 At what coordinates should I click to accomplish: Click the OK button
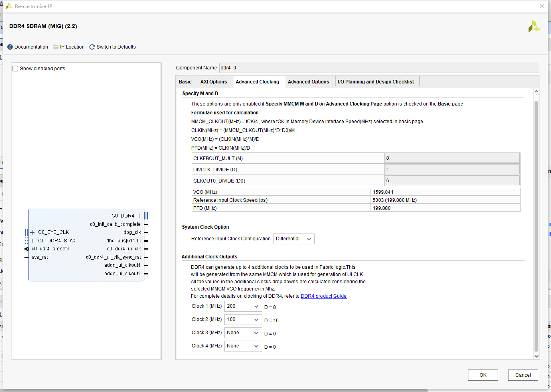coord(483,375)
